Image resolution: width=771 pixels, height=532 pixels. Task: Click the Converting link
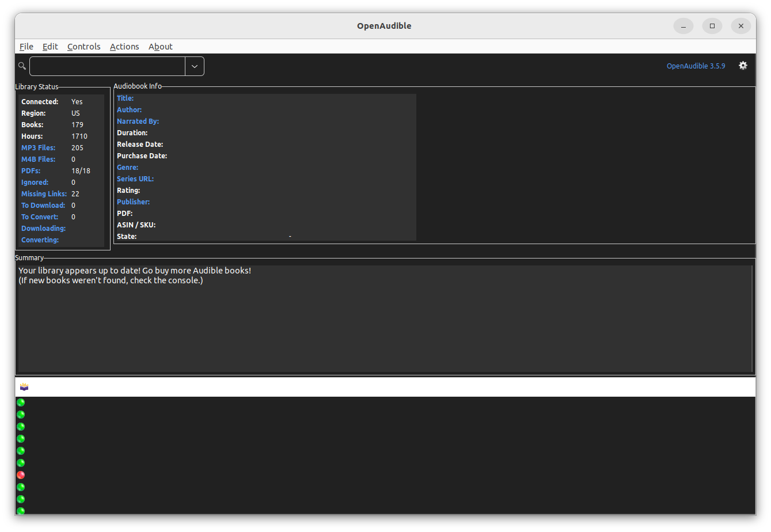(x=40, y=240)
